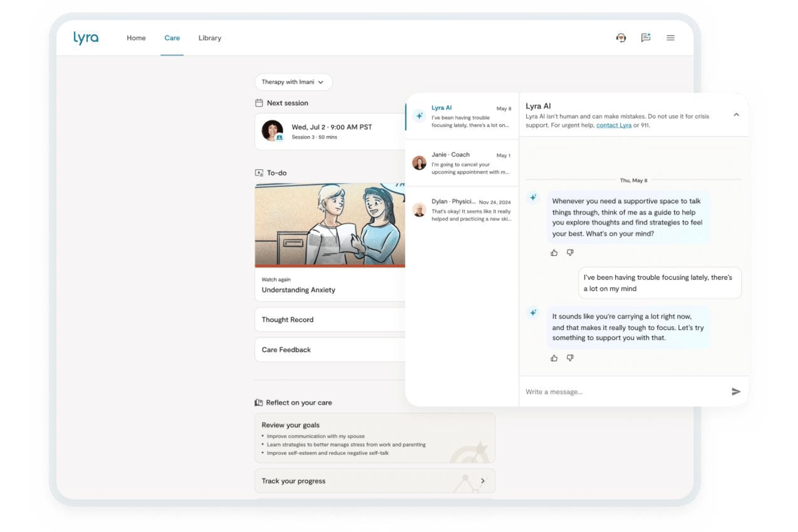Click Janie's avatar in conversation list
798x532 pixels.
[x=419, y=163]
